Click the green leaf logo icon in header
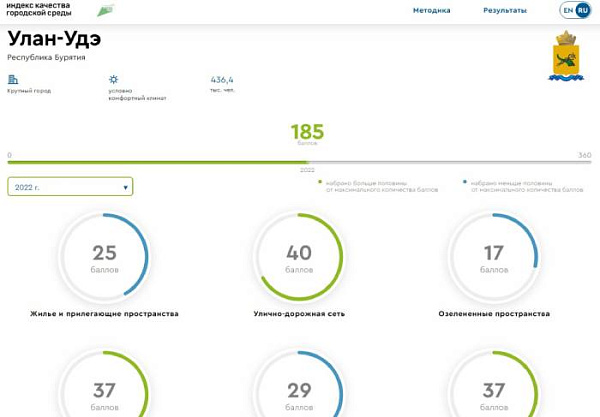This screenshot has height=417, width=600. pos(105,10)
